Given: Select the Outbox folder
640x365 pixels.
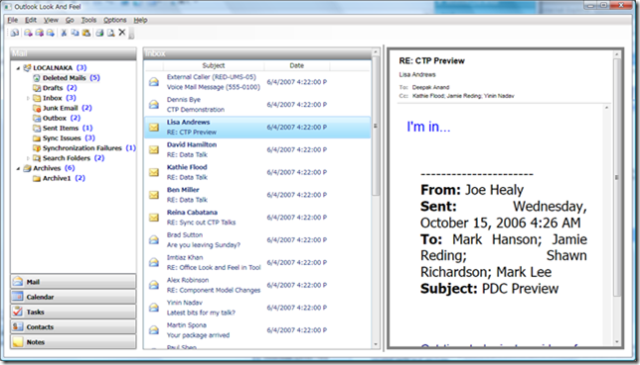Looking at the screenshot, I should pyautogui.click(x=56, y=118).
